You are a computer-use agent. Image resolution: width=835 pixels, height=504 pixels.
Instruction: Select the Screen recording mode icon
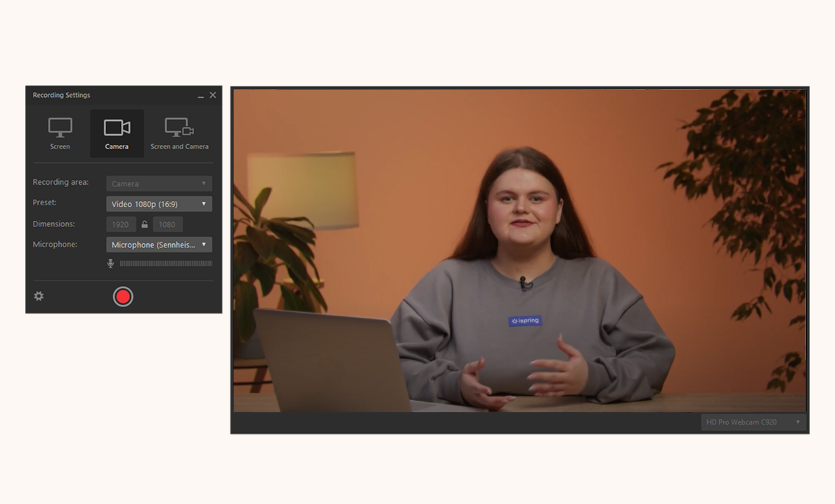point(60,133)
